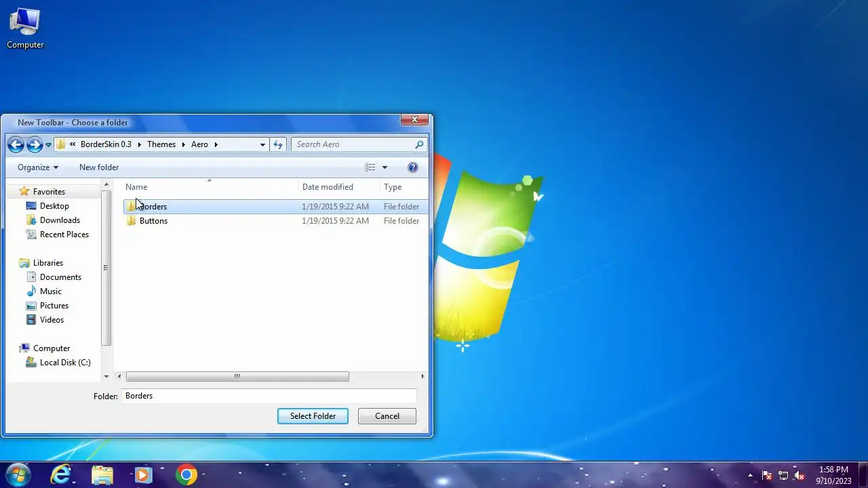This screenshot has height=488, width=868.
Task: Open recent pages dropdown next to Forward
Action: tap(48, 145)
